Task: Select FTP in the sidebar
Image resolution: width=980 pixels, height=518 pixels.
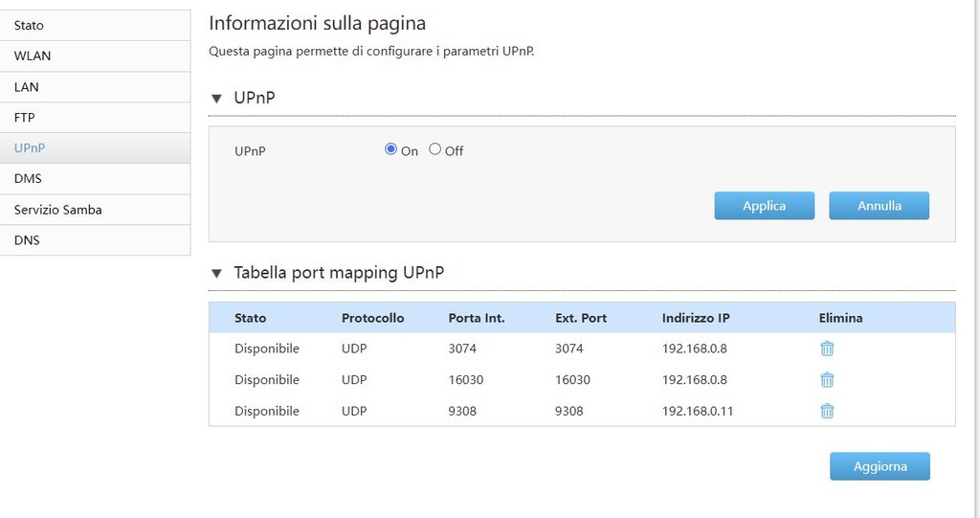Action: pyautogui.click(x=95, y=118)
